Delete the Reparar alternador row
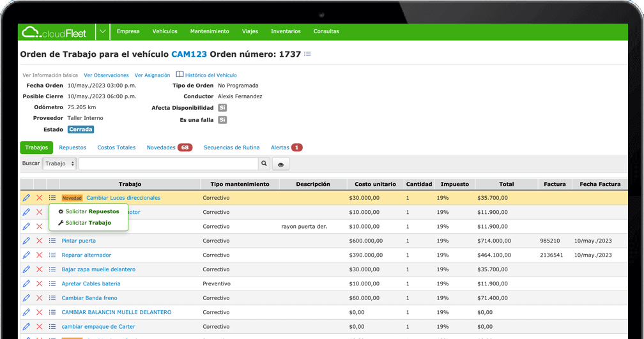 [40, 255]
